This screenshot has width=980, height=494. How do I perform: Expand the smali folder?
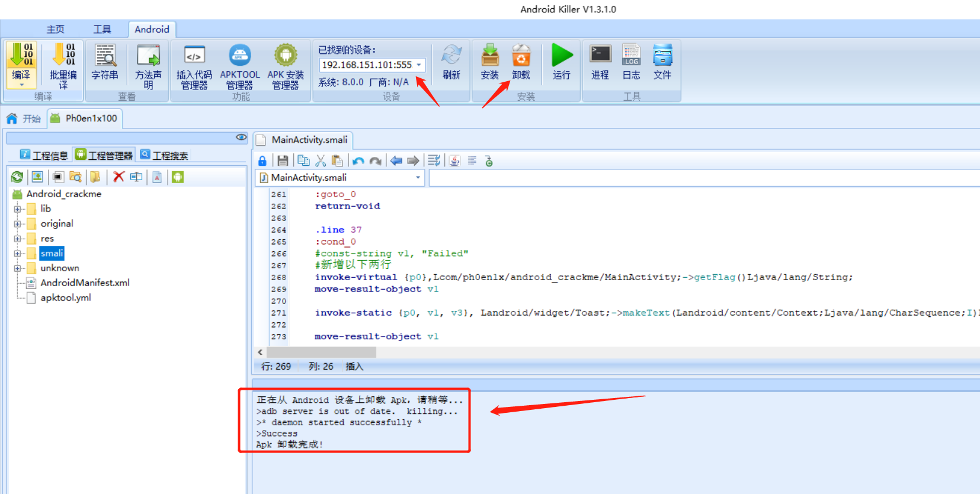tap(17, 254)
